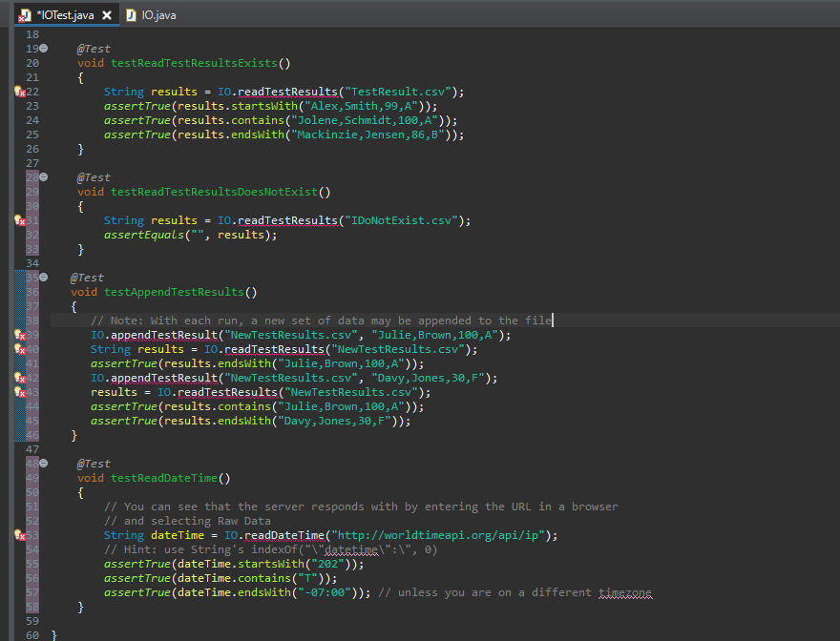840x641 pixels.
Task: Switch to the IO.java tab
Action: [x=157, y=15]
